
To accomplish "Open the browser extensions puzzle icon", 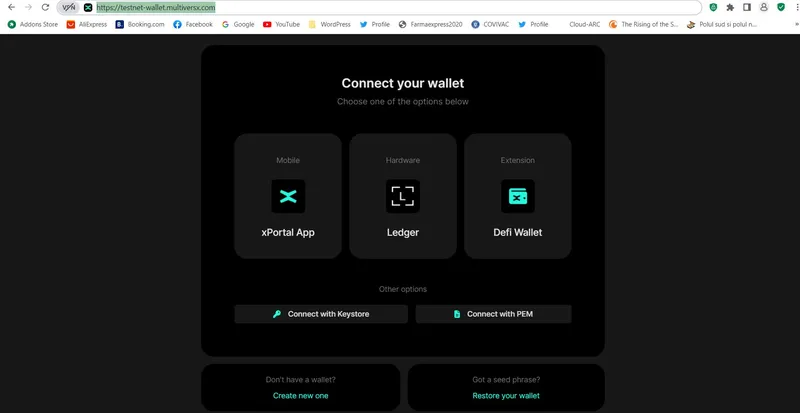I will pyautogui.click(x=730, y=7).
